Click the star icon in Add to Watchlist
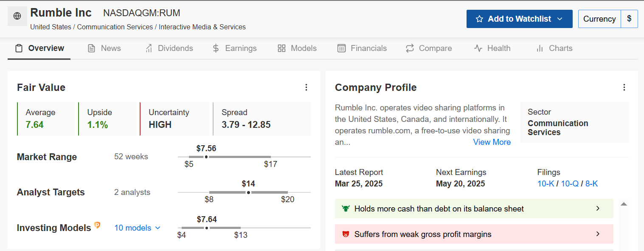Viewport: 644px width, 251px height. (x=479, y=19)
